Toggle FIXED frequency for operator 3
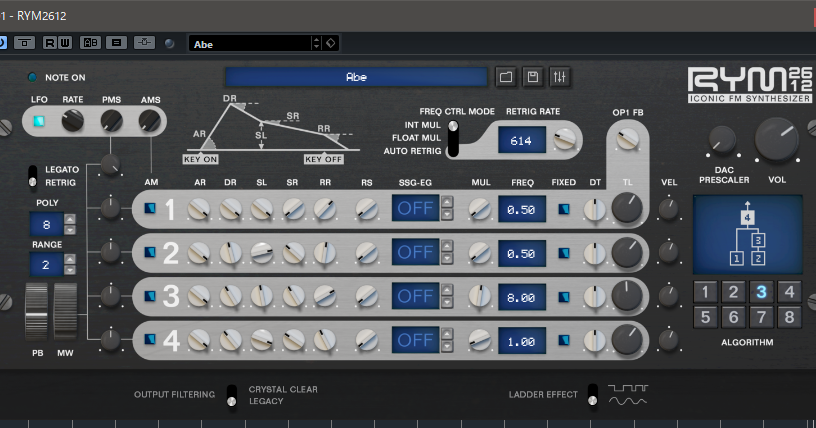The image size is (816, 428). point(564,297)
